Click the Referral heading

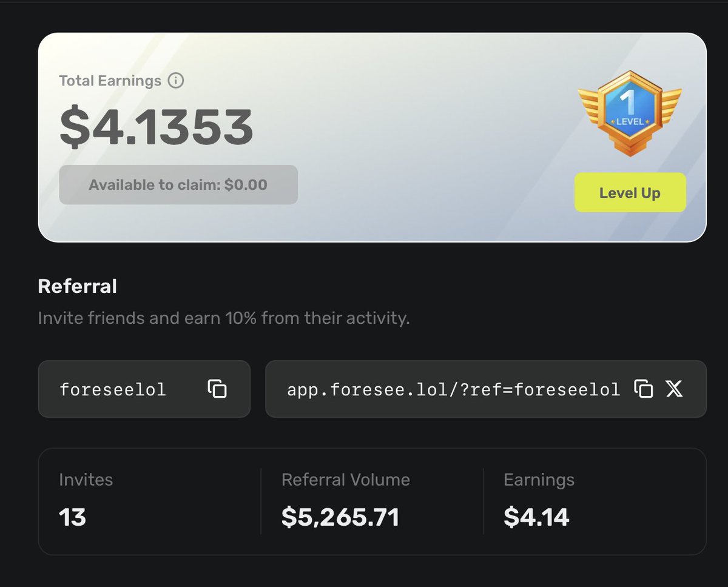pyautogui.click(x=77, y=286)
